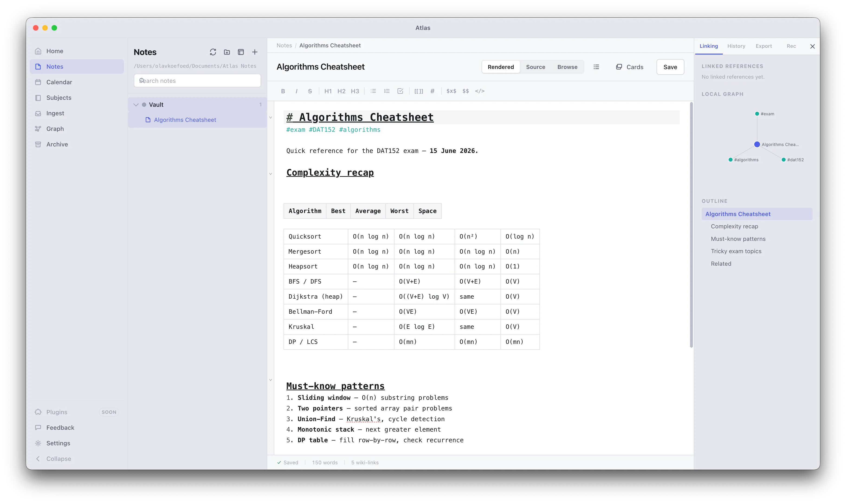Insert inline math $x$
Screen dimensions: 846x504
451,91
